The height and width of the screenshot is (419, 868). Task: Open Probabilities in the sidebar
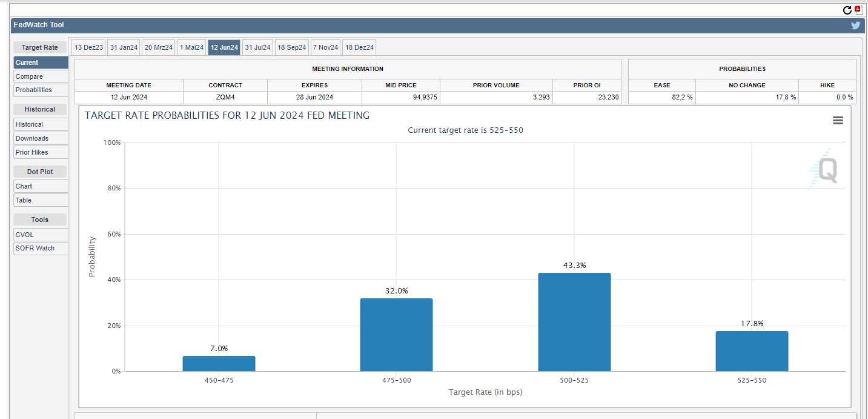point(41,90)
